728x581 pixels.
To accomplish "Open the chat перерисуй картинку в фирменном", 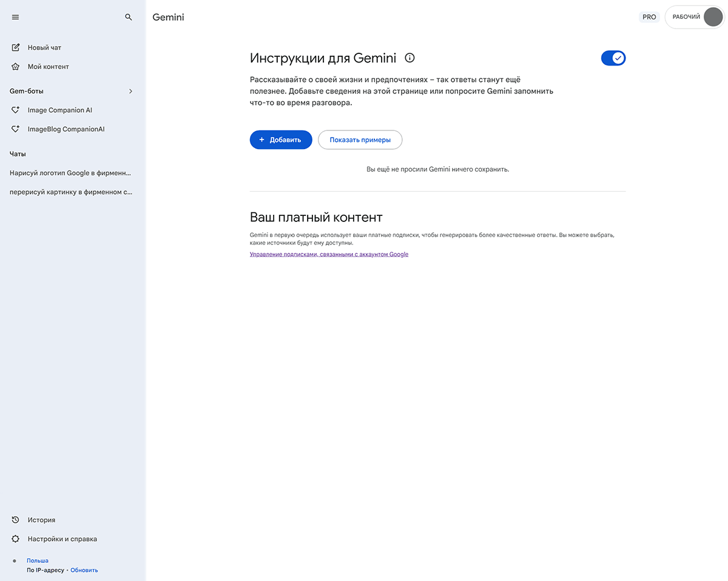I will [70, 192].
